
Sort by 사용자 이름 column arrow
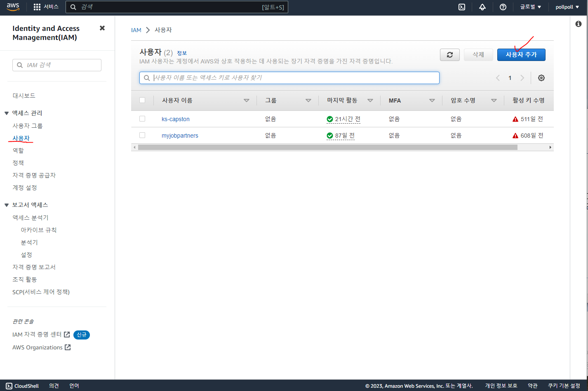pyautogui.click(x=247, y=101)
